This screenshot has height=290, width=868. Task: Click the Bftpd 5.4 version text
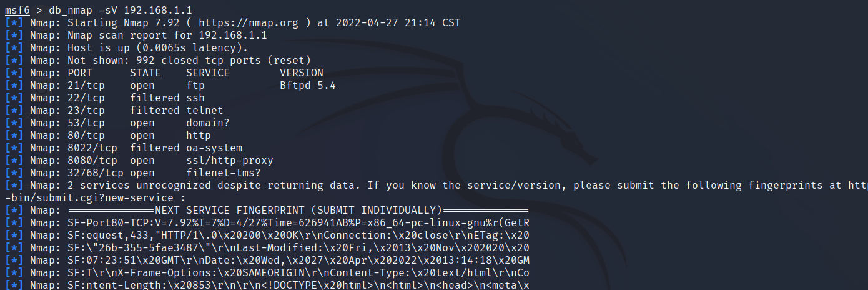(308, 85)
